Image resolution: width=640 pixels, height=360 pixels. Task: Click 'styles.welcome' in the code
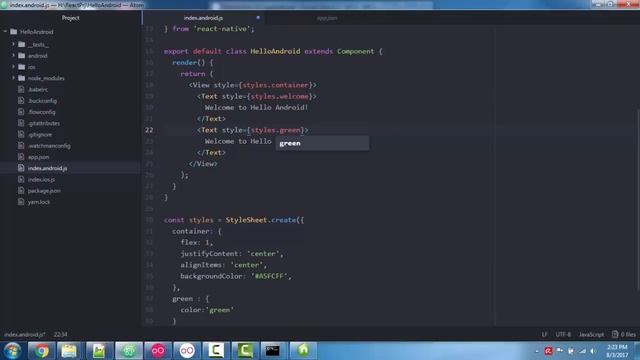click(x=280, y=96)
